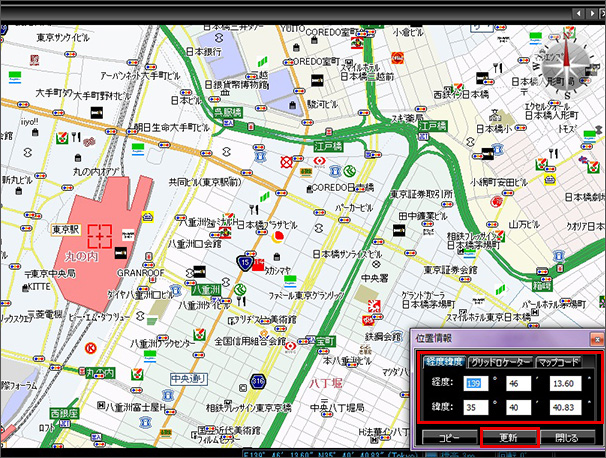Click the red circled K convenience store icon
The height and width of the screenshot is (458, 606).
[91, 348]
